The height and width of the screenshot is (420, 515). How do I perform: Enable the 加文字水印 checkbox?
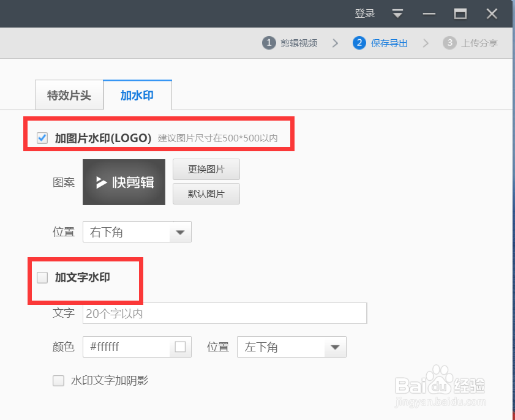pos(42,277)
